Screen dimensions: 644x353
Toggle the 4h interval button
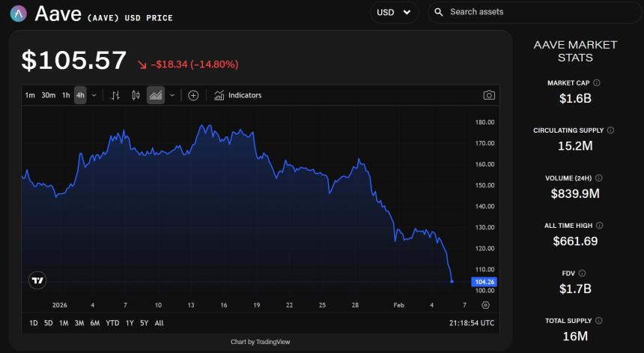pos(80,95)
